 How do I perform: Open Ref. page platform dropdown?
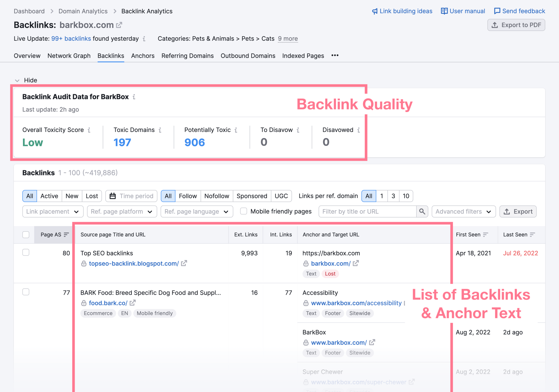(122, 212)
